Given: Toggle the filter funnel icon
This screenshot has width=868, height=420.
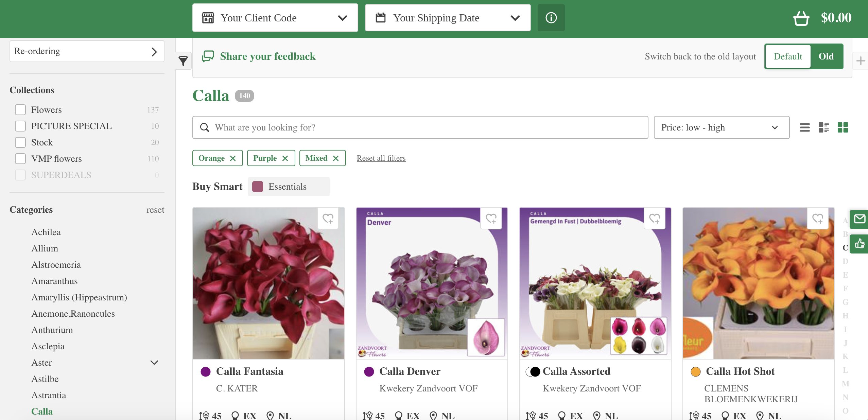Looking at the screenshot, I should pyautogui.click(x=183, y=61).
